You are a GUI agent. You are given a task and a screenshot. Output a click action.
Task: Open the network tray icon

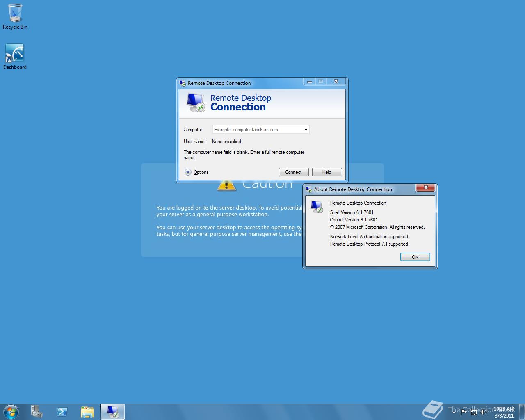pyautogui.click(x=474, y=412)
